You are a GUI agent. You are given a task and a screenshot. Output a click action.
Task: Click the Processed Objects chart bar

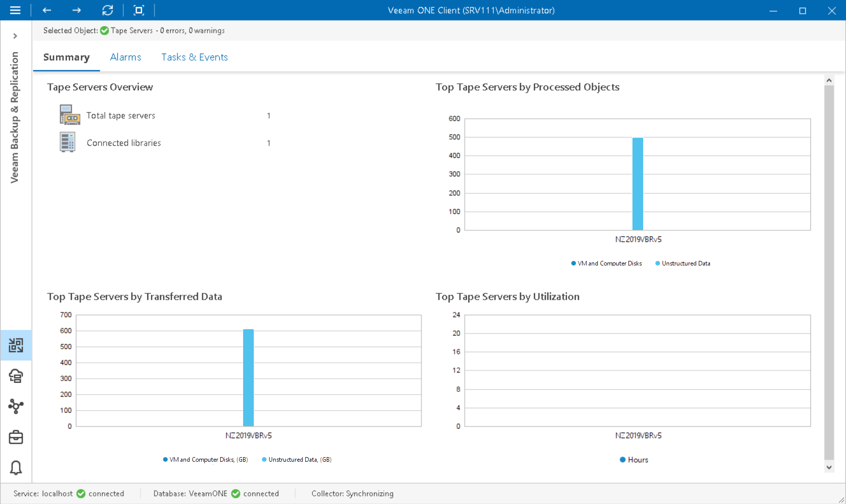point(638,184)
